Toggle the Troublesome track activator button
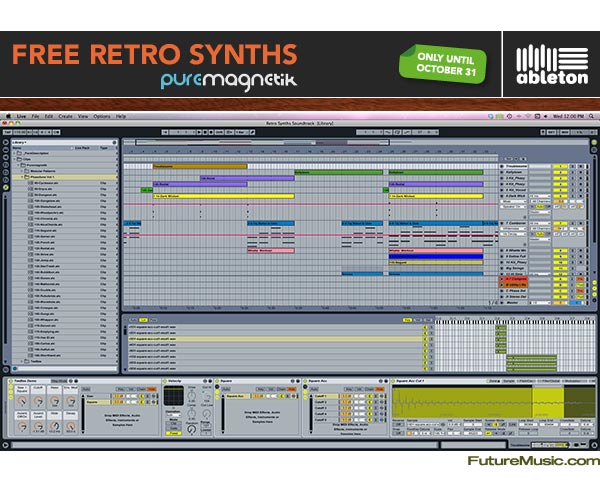This screenshot has width=600, height=481. pyautogui.click(x=560, y=166)
